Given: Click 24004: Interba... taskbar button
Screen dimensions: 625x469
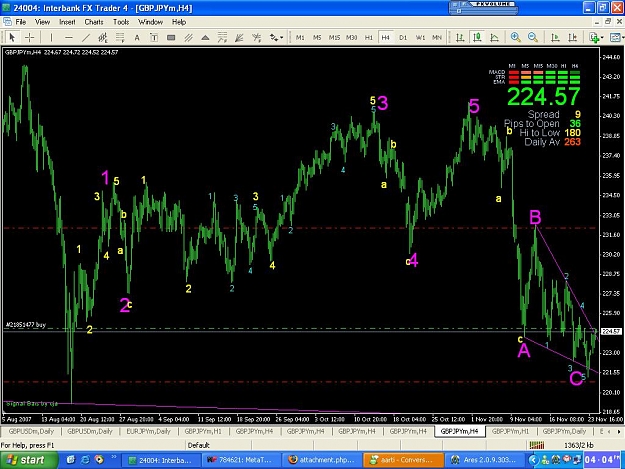Looking at the screenshot, I should tap(160, 460).
